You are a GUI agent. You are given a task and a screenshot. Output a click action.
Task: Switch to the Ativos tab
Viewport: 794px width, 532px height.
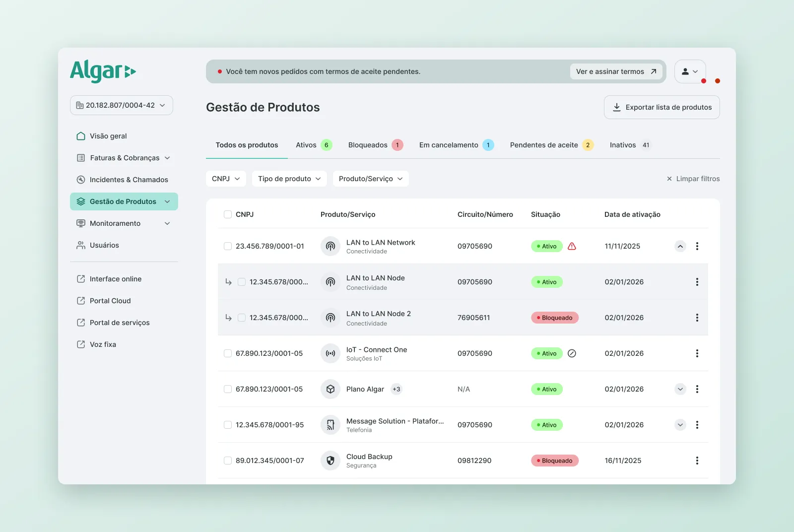click(314, 145)
